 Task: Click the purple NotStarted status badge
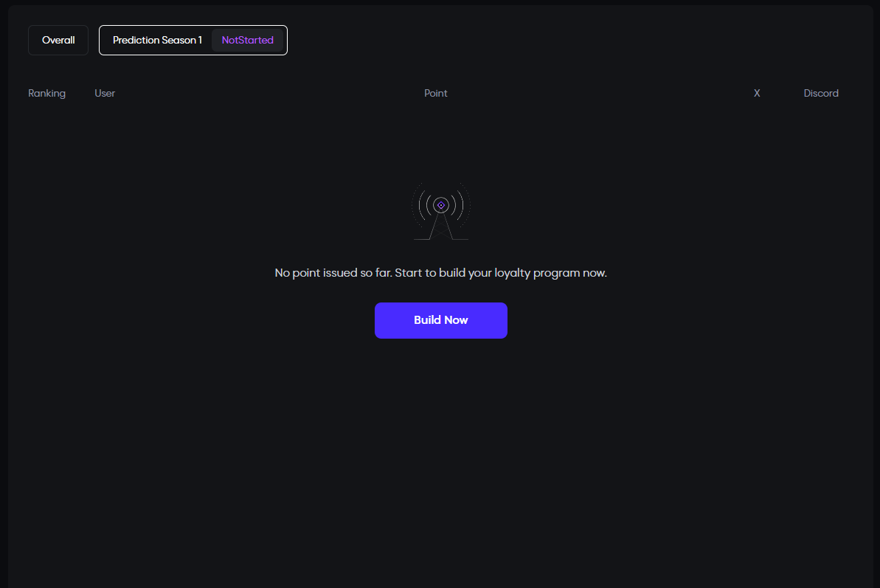coord(248,41)
